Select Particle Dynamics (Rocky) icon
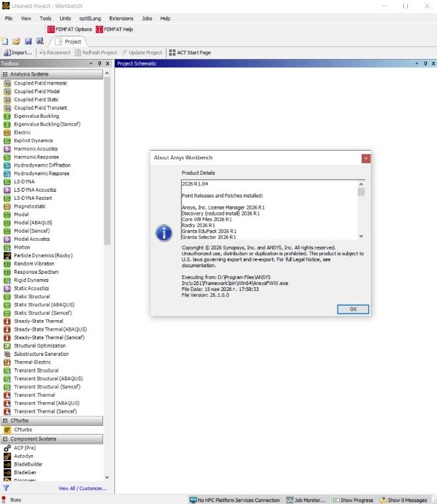This screenshot has width=437, height=504. point(7,255)
